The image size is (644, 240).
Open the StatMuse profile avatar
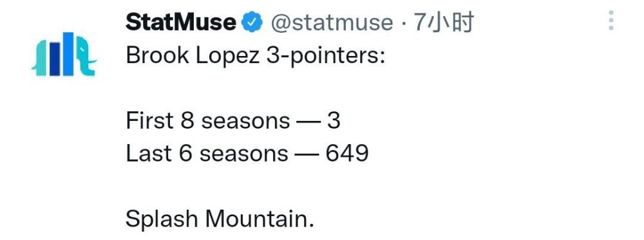(64, 54)
